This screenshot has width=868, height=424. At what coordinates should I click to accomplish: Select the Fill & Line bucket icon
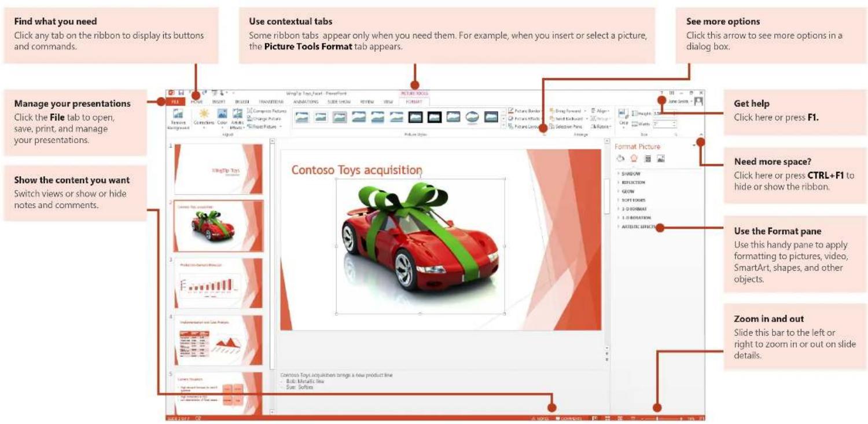[x=620, y=158]
